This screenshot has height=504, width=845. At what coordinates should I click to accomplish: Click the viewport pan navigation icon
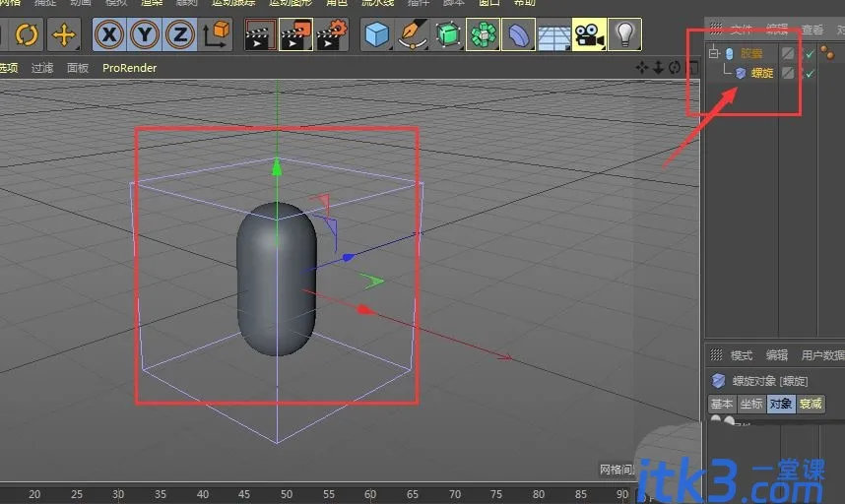coord(642,67)
